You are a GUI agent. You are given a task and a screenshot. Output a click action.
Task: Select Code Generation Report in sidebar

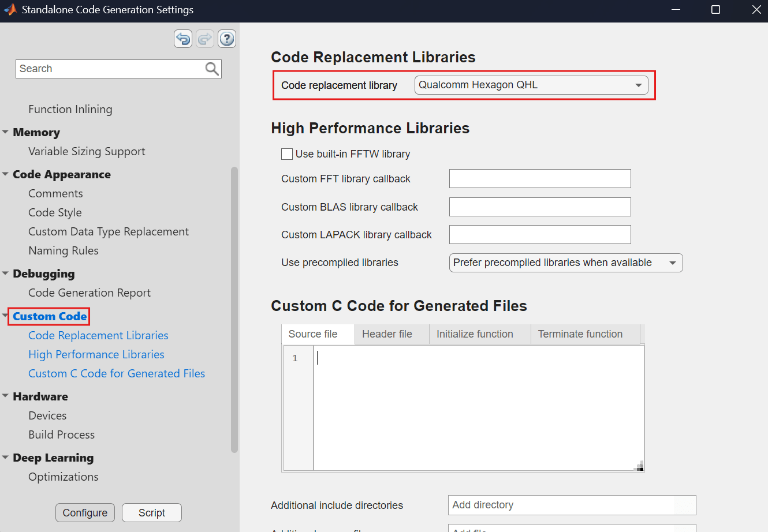point(90,293)
